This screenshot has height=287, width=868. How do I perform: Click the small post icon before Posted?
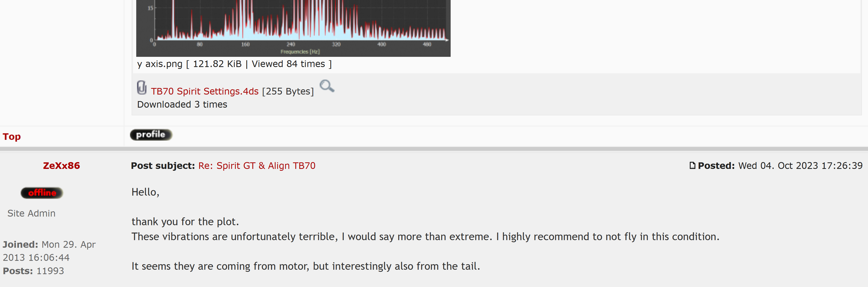[x=692, y=165]
